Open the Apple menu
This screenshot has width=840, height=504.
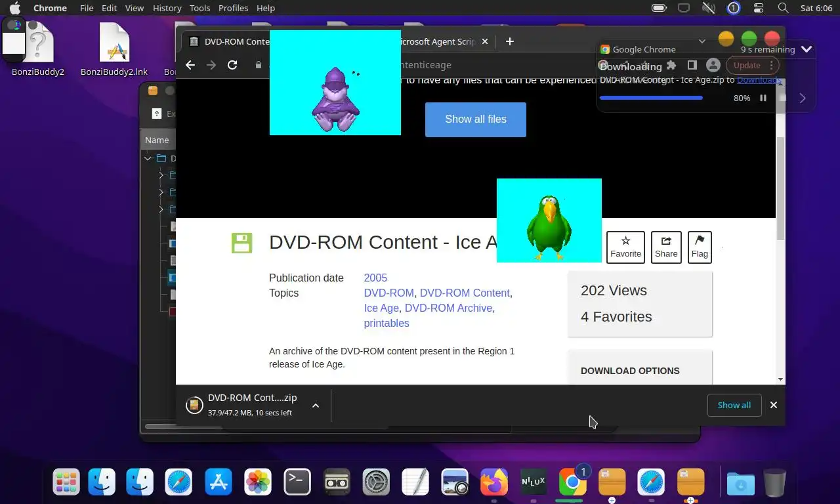coord(14,8)
